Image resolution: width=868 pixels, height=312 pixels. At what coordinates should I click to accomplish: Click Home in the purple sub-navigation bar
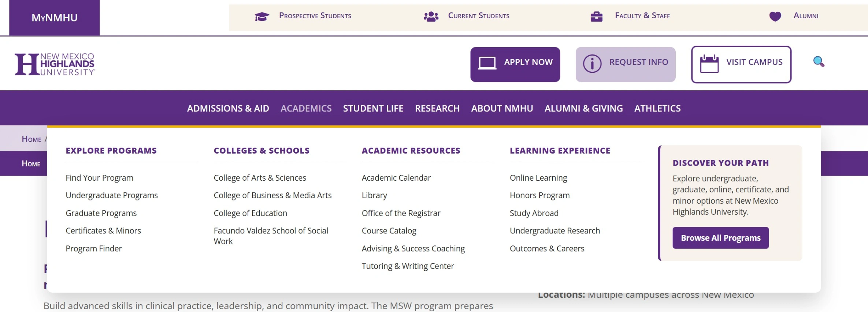31,163
